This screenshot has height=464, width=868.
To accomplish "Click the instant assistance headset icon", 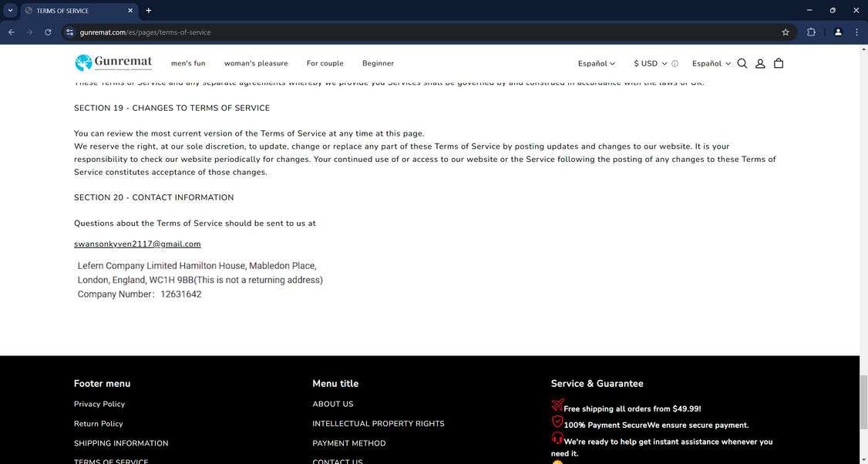I will pyautogui.click(x=557, y=437).
